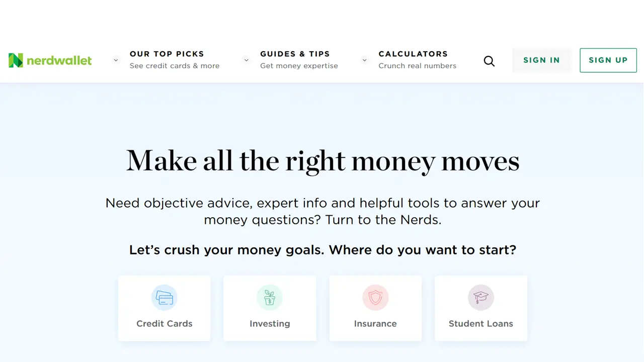Click the Student Loans card label

point(481,324)
